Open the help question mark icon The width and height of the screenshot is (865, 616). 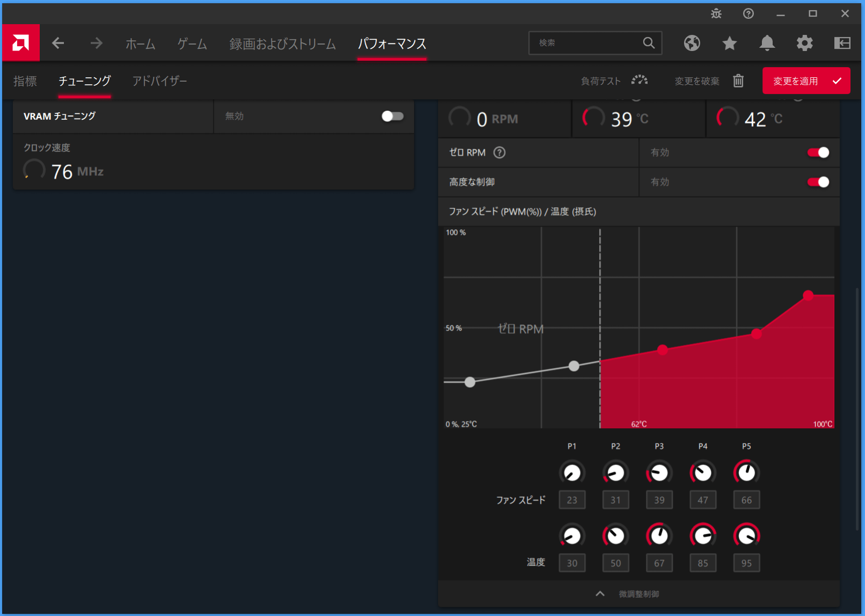point(748,13)
